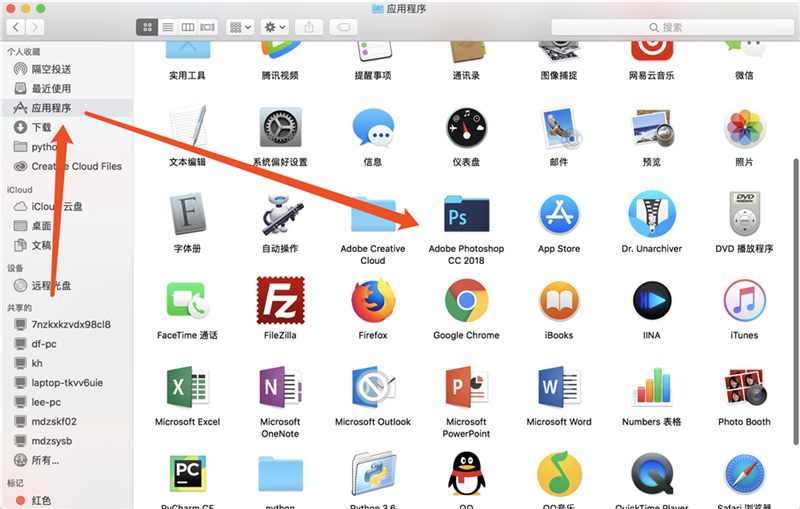Viewport: 800px width, 509px height.
Task: Click the edit tags toolbar button
Action: tap(343, 27)
